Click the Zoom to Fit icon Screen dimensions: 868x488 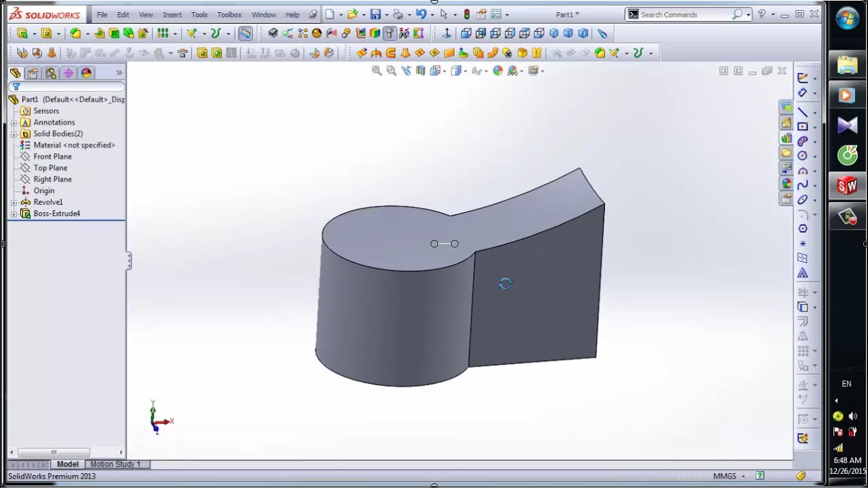pos(377,70)
